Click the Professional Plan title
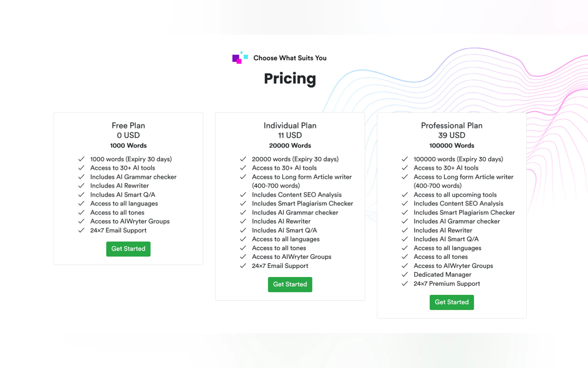This screenshot has height=368, width=588. pos(451,126)
